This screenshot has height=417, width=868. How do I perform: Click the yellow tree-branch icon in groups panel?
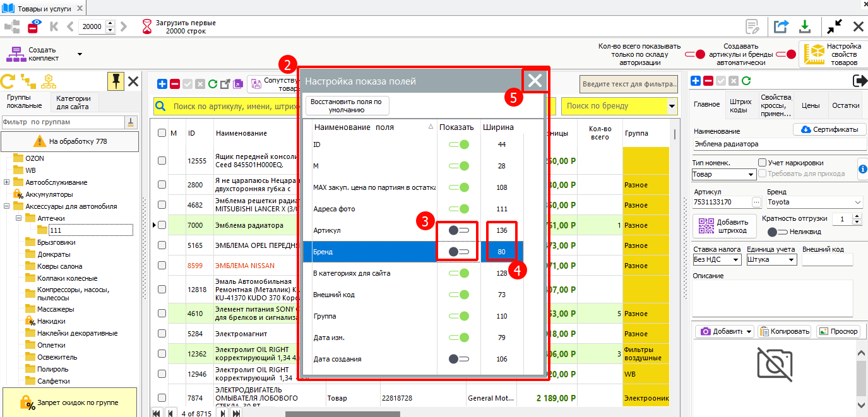(28, 81)
